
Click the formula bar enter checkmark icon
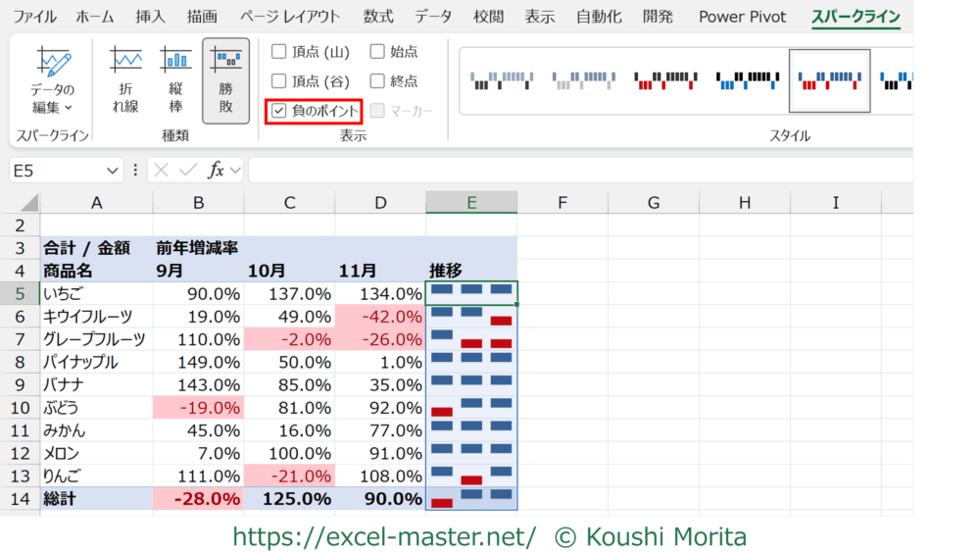pyautogui.click(x=187, y=170)
